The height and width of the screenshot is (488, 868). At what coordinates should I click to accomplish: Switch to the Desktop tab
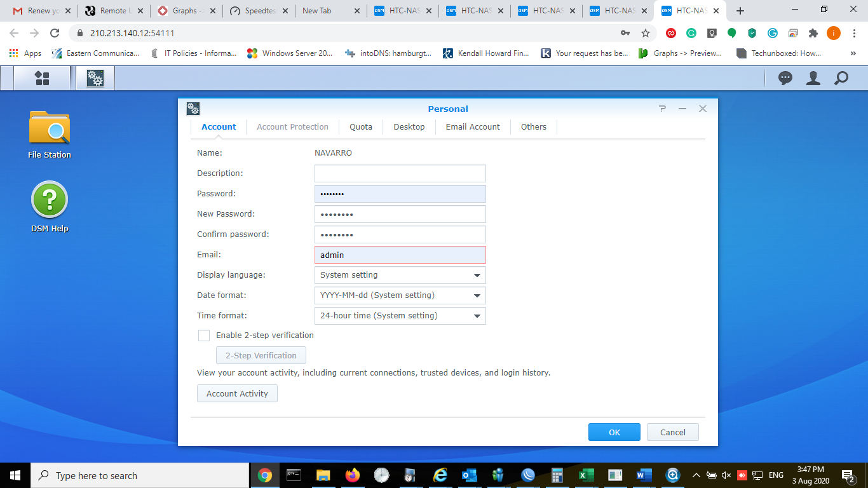(409, 127)
